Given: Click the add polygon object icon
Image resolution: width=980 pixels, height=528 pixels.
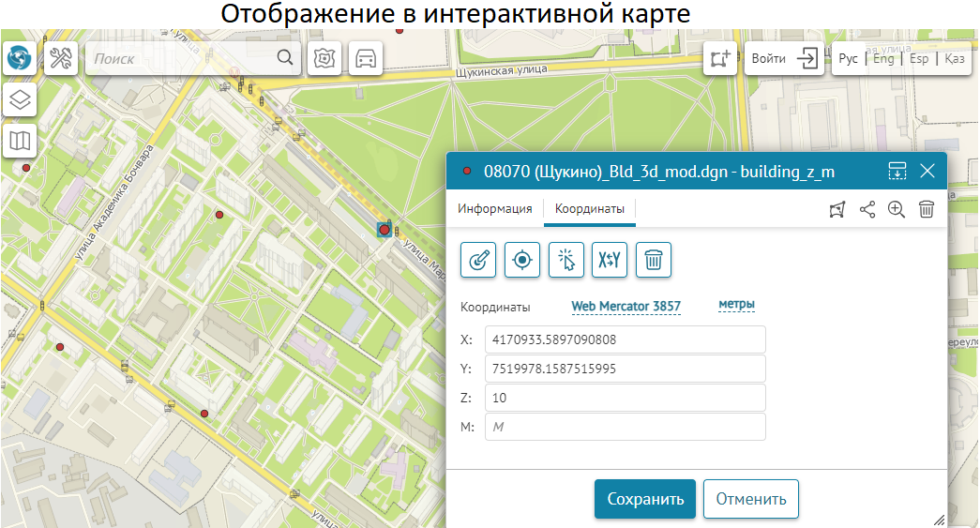Looking at the screenshot, I should (x=720, y=58).
